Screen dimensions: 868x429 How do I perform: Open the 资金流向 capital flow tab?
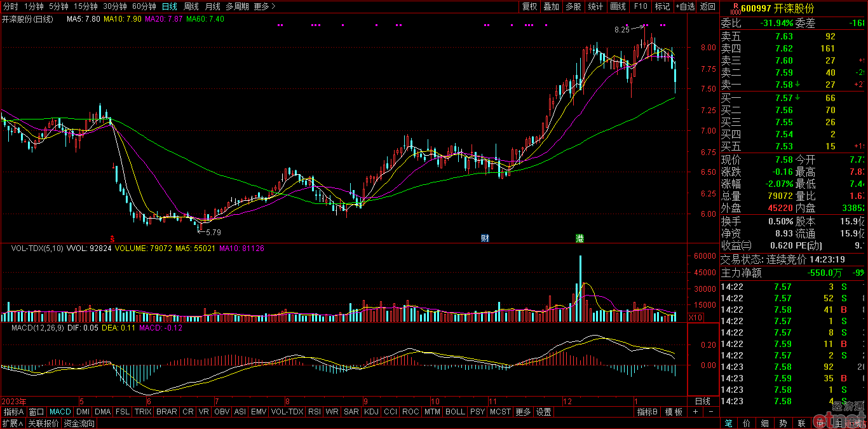(x=79, y=423)
